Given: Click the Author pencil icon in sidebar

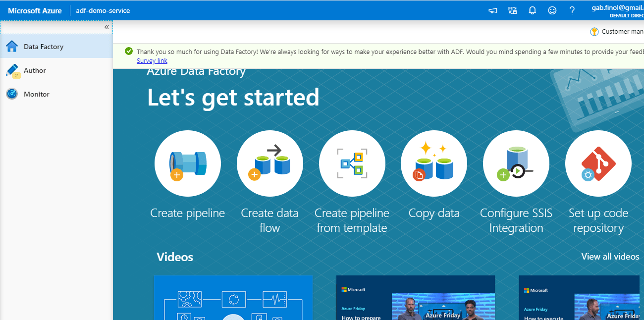Looking at the screenshot, I should tap(12, 71).
